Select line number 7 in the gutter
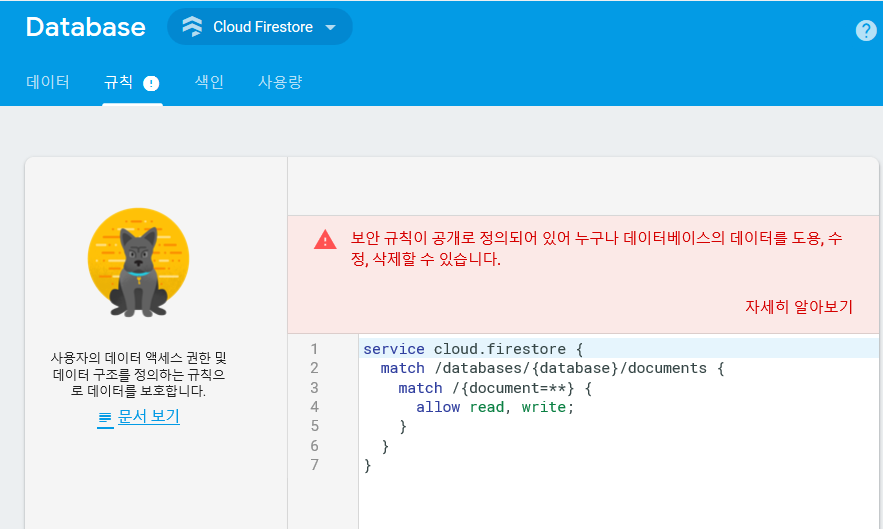Image resolution: width=883 pixels, height=529 pixels. [314, 465]
